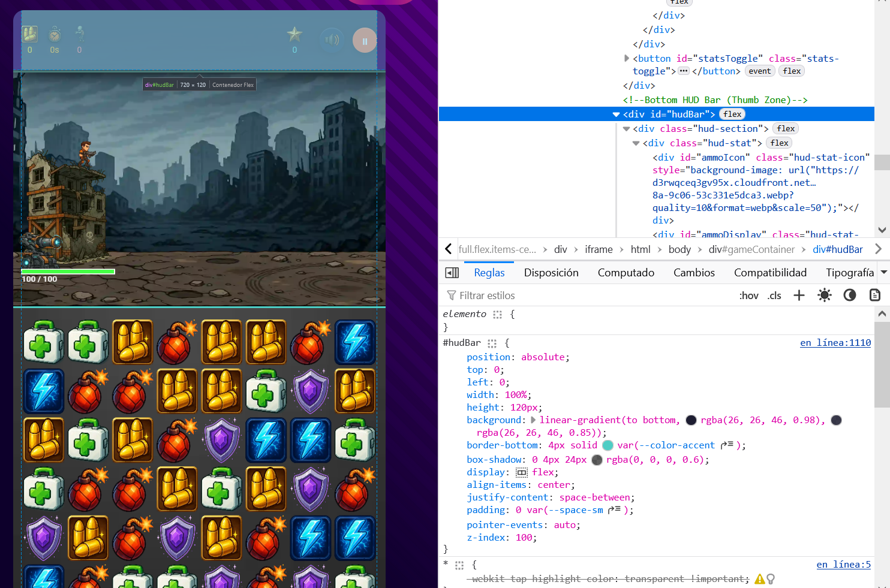890x588 pixels.
Task: Add a new CSS rule with the plus icon
Action: click(799, 295)
